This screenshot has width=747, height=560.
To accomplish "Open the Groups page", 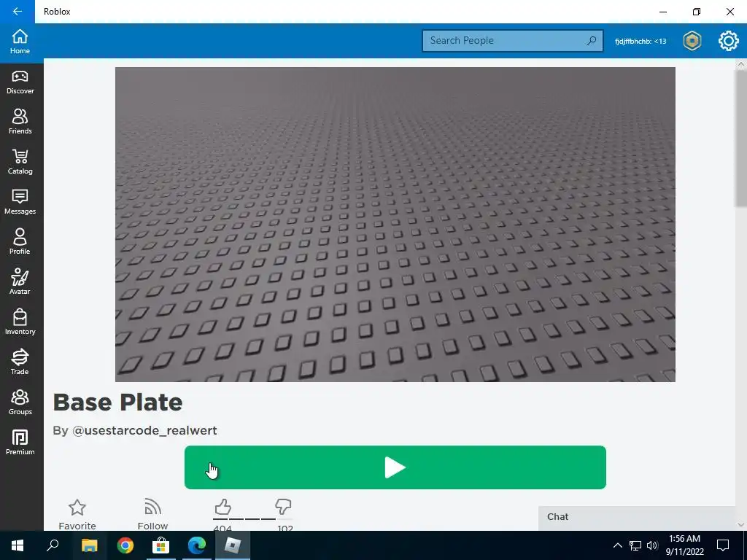I will tap(20, 402).
